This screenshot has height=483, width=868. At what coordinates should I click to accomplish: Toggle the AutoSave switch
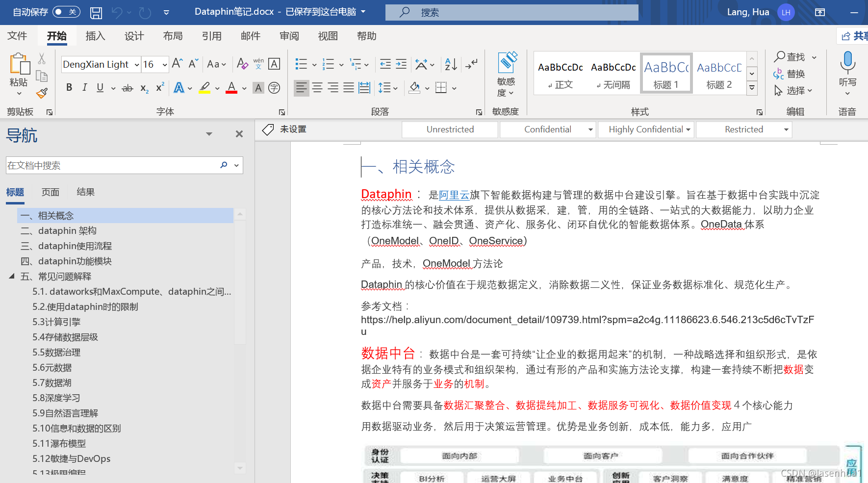(x=66, y=12)
